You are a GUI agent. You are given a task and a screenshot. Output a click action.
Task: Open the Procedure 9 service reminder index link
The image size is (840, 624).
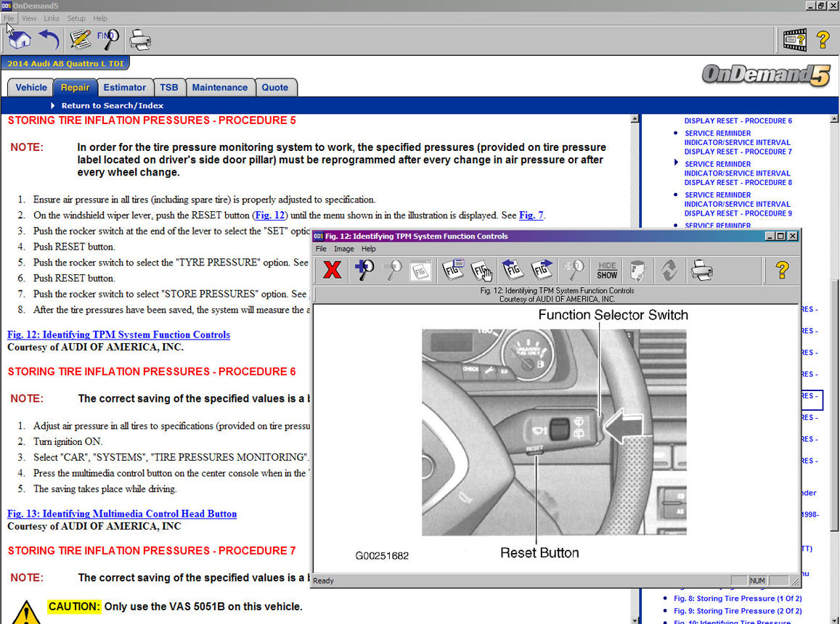point(738,204)
